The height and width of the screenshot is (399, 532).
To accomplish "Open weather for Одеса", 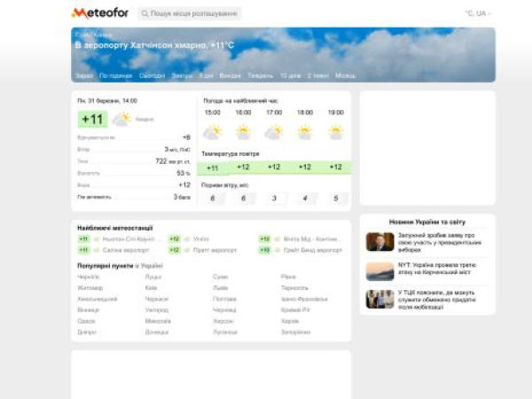I will click(x=86, y=321).
